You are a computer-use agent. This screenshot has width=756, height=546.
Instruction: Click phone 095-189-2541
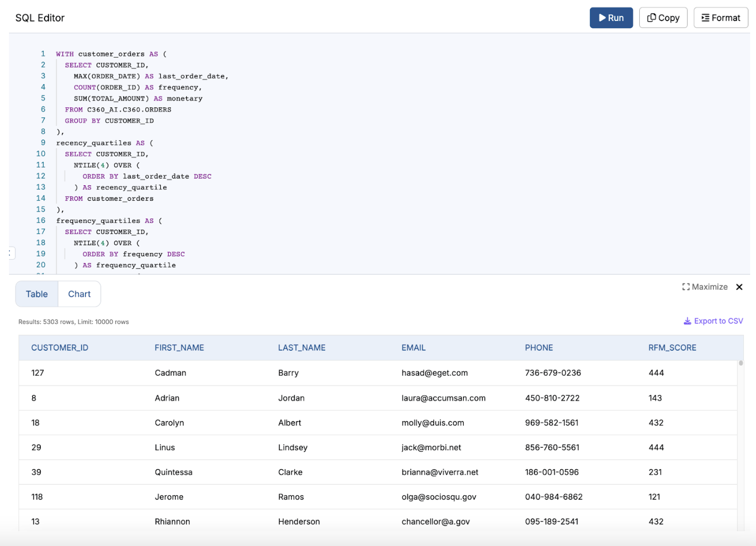click(x=552, y=522)
